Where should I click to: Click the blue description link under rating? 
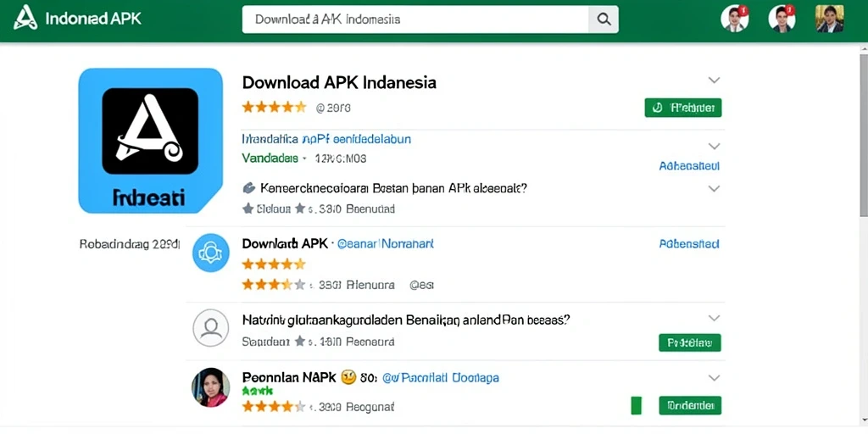(326, 138)
